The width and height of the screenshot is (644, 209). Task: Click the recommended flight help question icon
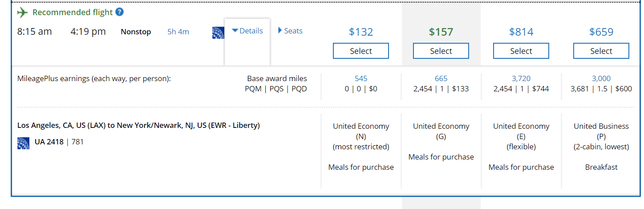coord(119,12)
